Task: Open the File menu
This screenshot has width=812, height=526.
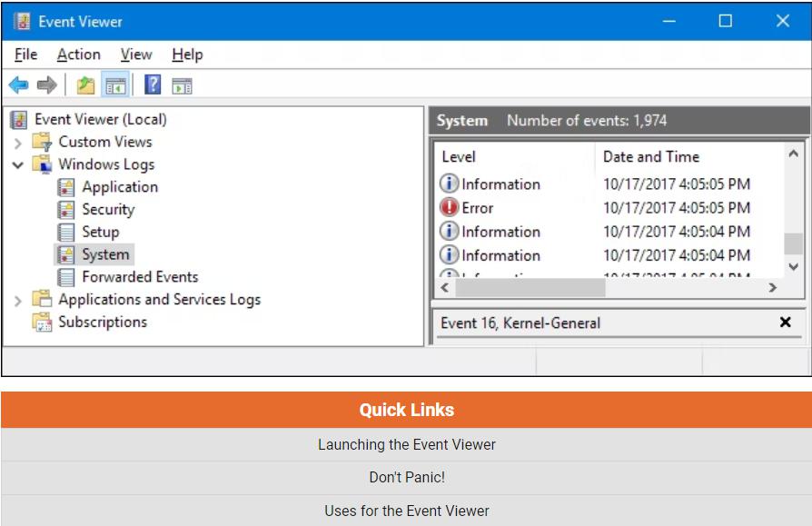Action: coord(26,55)
